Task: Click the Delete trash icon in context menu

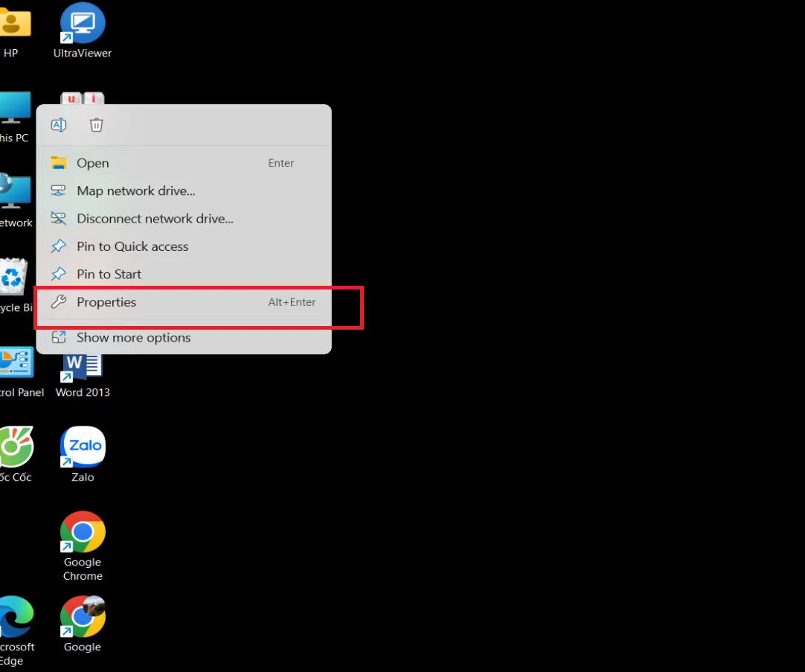Action: tap(96, 125)
